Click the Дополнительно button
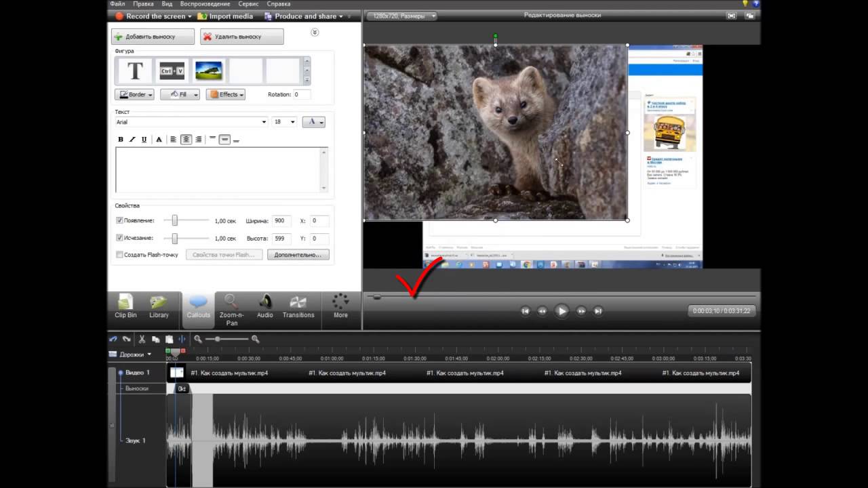Image resolution: width=868 pixels, height=488 pixels. coord(298,255)
